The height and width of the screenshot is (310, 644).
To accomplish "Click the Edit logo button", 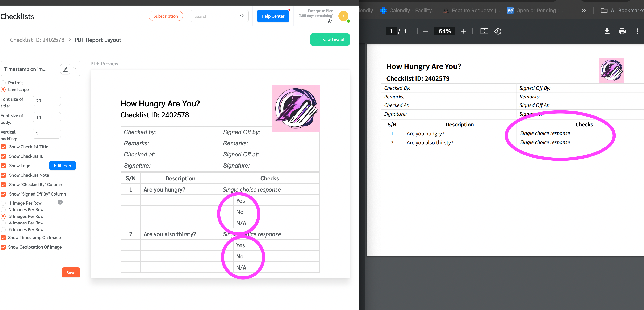I will point(63,165).
